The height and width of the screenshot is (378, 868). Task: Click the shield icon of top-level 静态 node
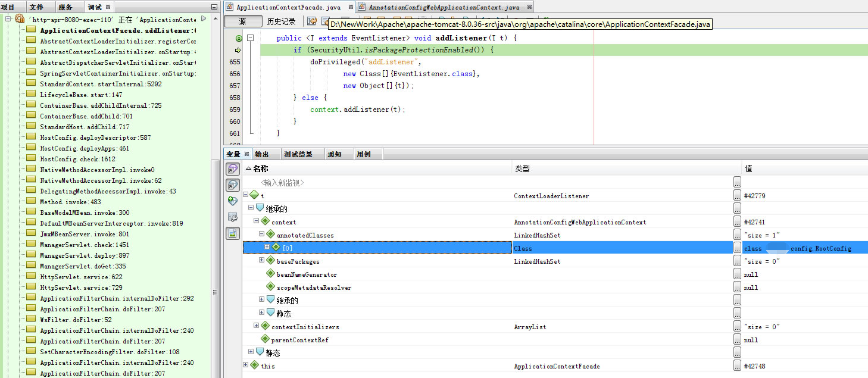tap(260, 352)
